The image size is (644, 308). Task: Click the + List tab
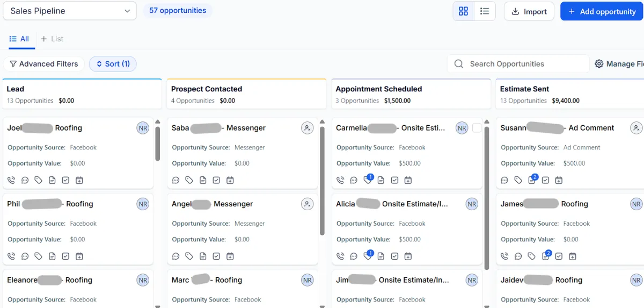point(52,39)
